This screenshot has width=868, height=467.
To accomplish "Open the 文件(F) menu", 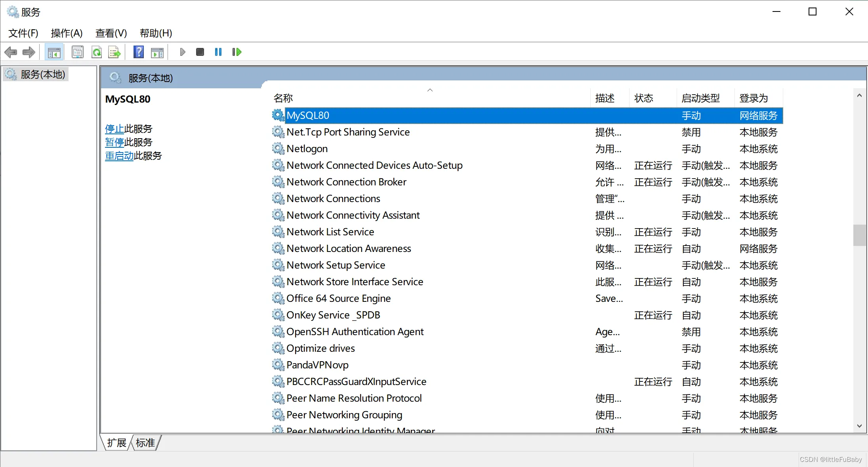I will coord(23,33).
